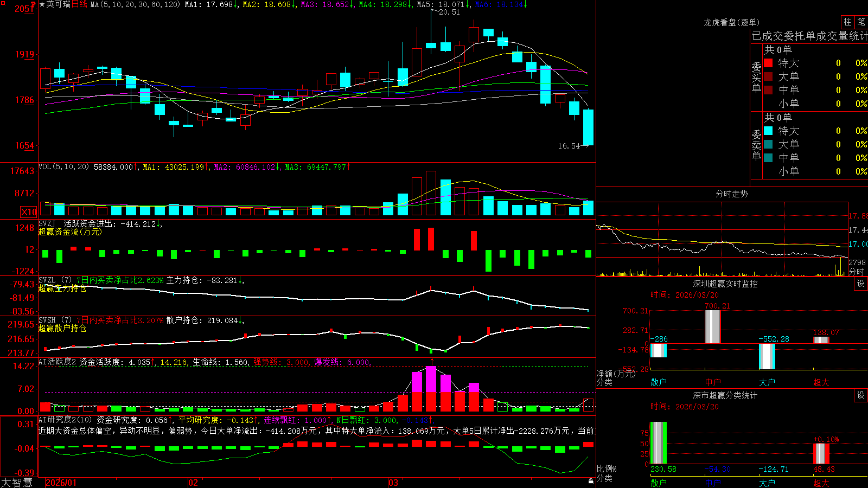
Task: Click the 已成交委托单成交量统计 header
Action: tap(809, 36)
